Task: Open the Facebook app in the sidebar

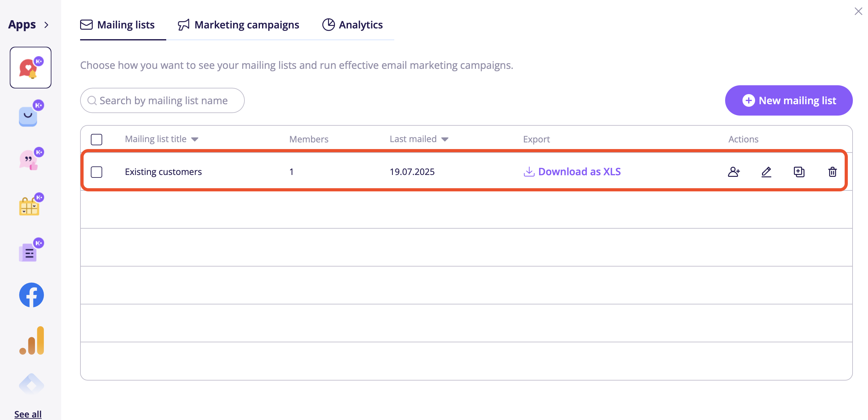Action: click(x=31, y=295)
